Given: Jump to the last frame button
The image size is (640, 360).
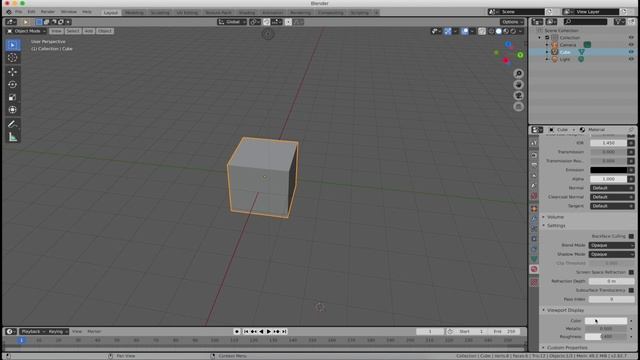Looking at the screenshot, I should click(284, 332).
